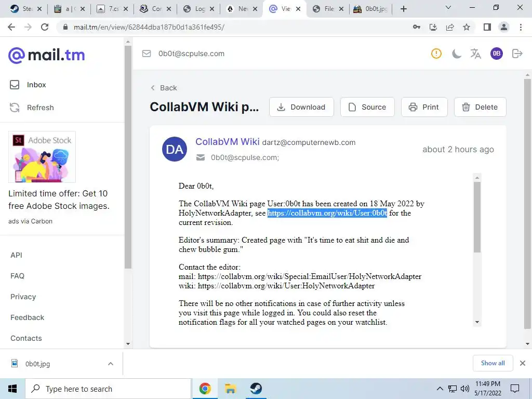Image resolution: width=532 pixels, height=399 pixels.
Task: Click the highlighted collabvm.org User:0b0t link
Action: pos(327,213)
